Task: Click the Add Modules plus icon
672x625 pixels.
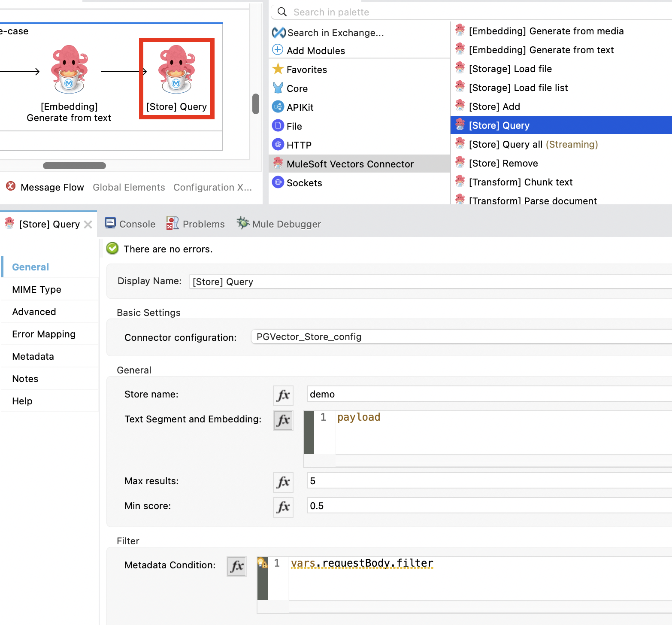Action: click(278, 50)
